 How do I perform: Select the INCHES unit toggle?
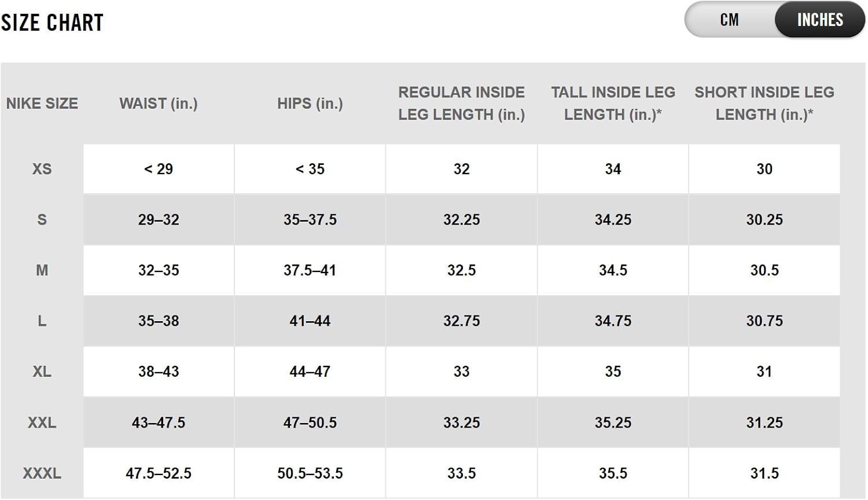(819, 20)
